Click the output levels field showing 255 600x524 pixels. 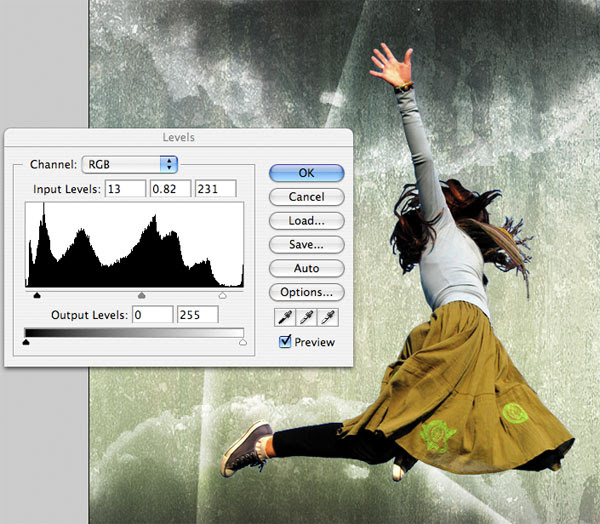[198, 315]
